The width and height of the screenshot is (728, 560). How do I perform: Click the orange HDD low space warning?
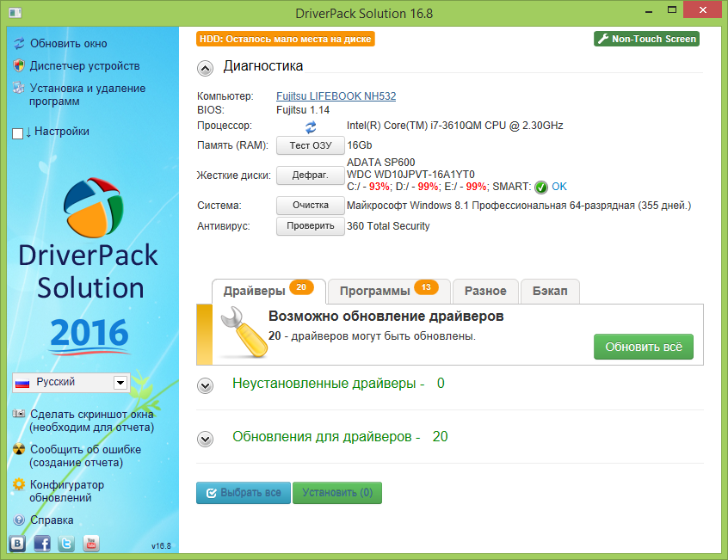(x=286, y=39)
